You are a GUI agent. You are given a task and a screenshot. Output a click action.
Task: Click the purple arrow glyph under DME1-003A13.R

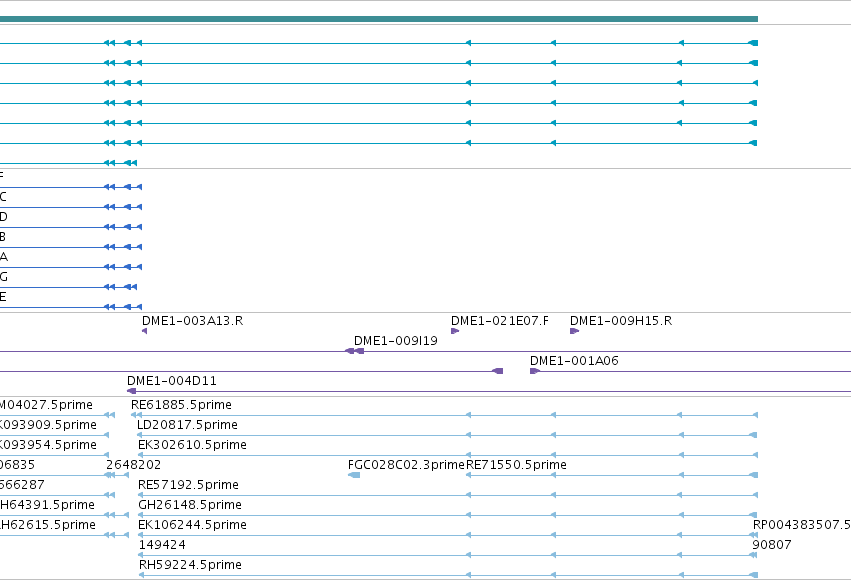(x=144, y=331)
